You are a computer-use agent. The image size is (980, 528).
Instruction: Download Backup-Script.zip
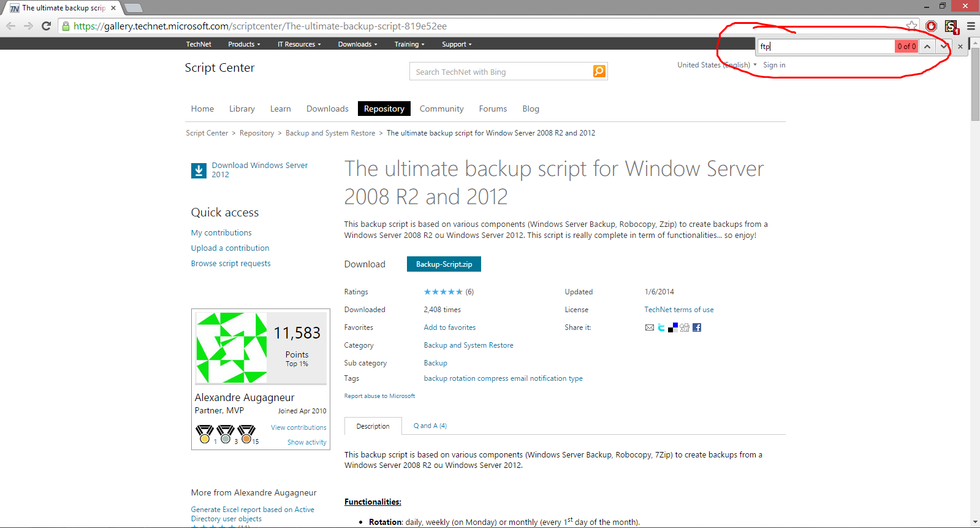click(x=444, y=264)
